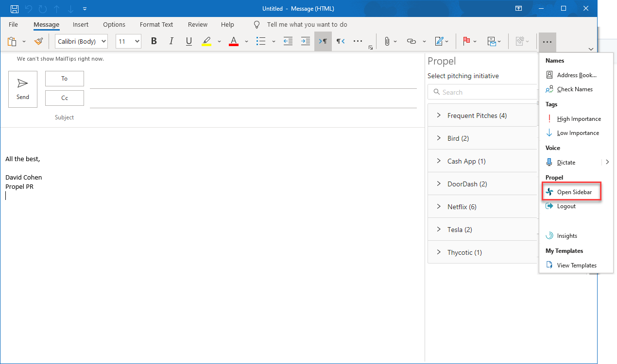
Task: Open Paste options dropdown arrow
Action: [24, 42]
